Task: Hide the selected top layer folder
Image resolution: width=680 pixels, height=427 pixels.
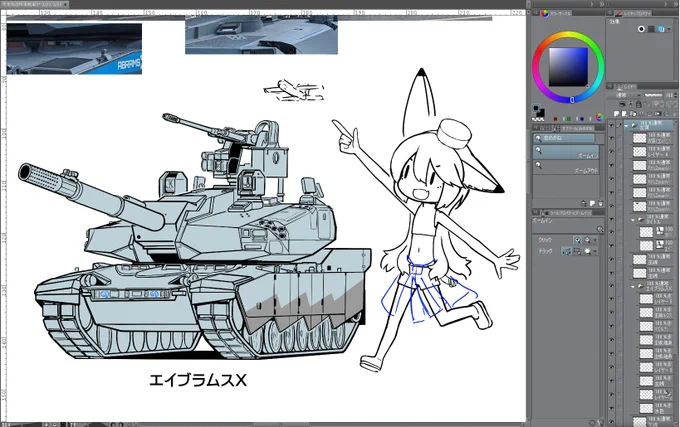Action: (611, 126)
